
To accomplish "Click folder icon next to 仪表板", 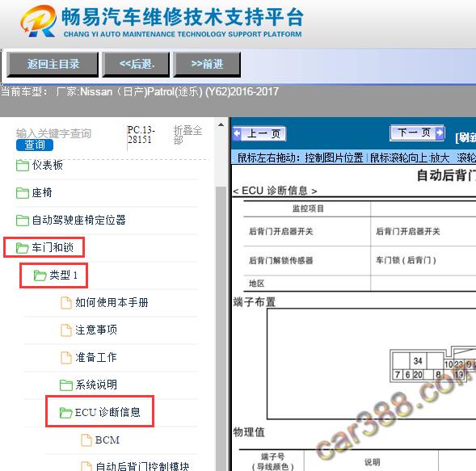I will tap(23, 166).
